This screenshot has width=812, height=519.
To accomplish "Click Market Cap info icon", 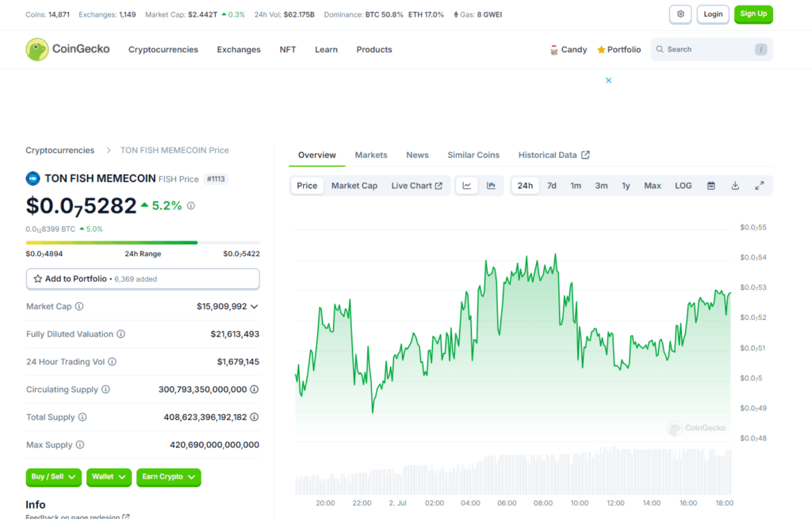I will coord(79,306).
